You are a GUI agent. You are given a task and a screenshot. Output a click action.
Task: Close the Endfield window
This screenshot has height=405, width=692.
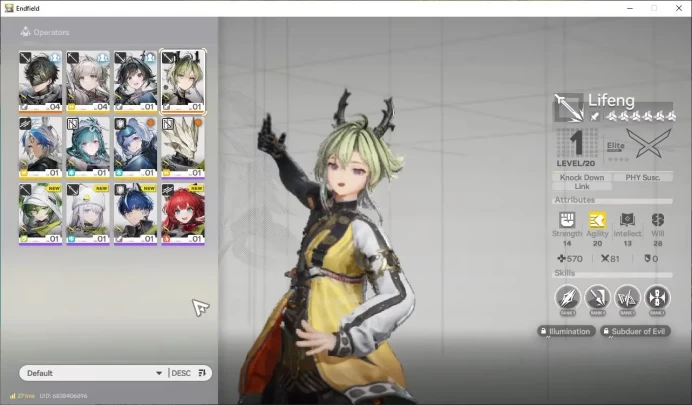pyautogui.click(x=679, y=8)
